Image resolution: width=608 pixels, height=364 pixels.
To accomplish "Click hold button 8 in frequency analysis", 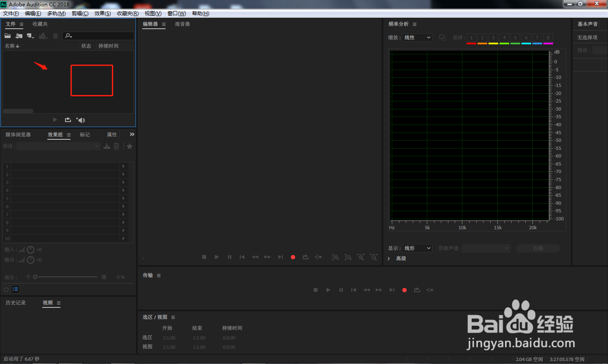I will pos(548,38).
